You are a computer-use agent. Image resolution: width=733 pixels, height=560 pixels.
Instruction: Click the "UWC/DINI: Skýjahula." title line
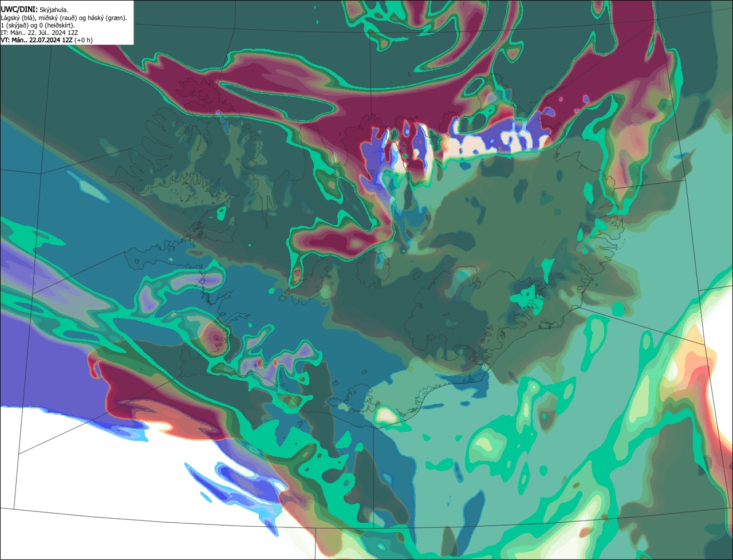point(34,10)
